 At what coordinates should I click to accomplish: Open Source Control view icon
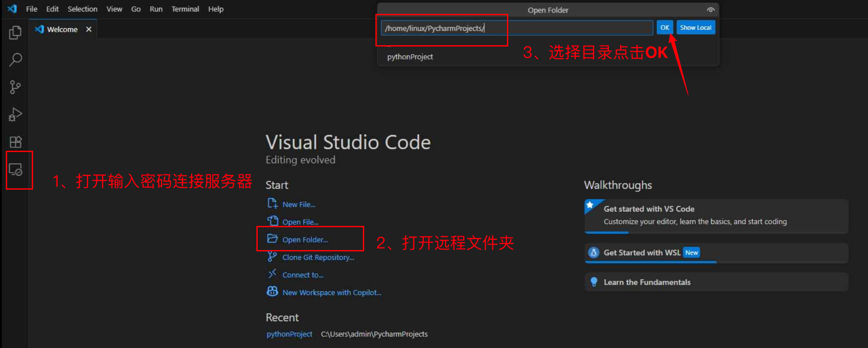[15, 87]
